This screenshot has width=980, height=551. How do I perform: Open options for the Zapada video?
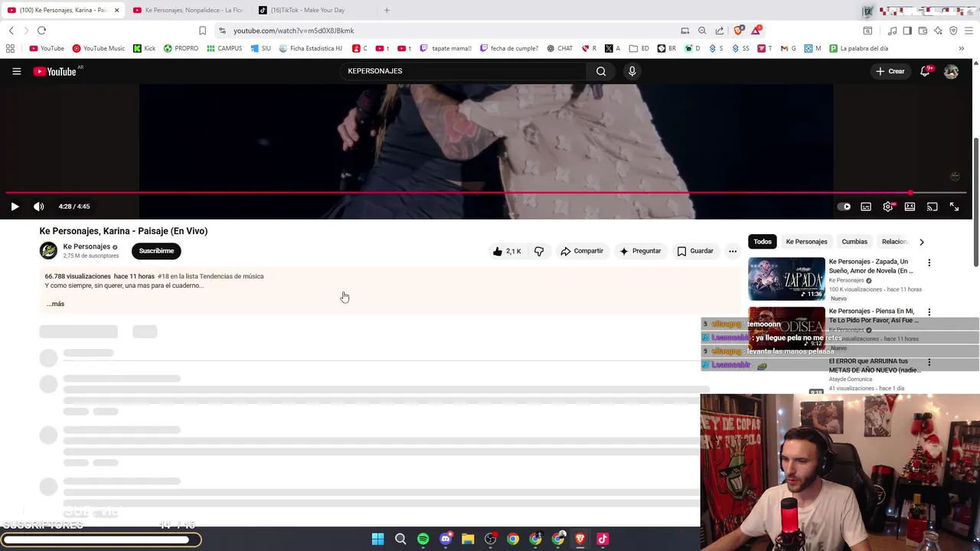tap(929, 262)
